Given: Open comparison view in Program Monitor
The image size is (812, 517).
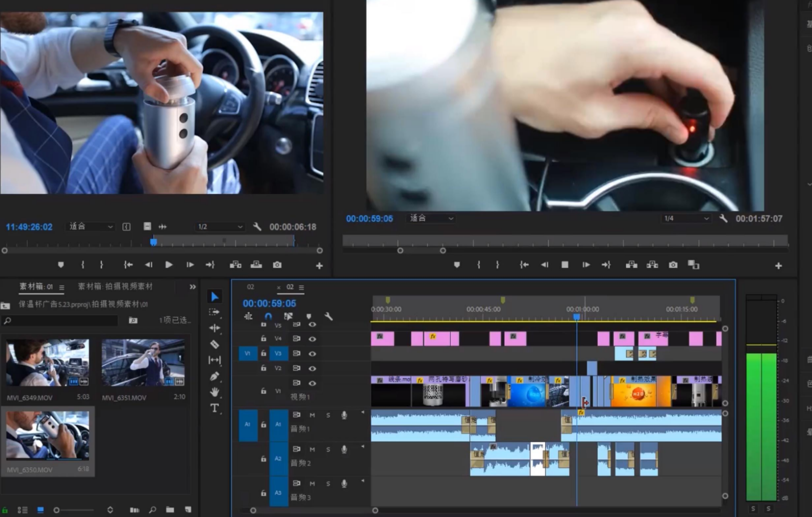Looking at the screenshot, I should [x=694, y=264].
